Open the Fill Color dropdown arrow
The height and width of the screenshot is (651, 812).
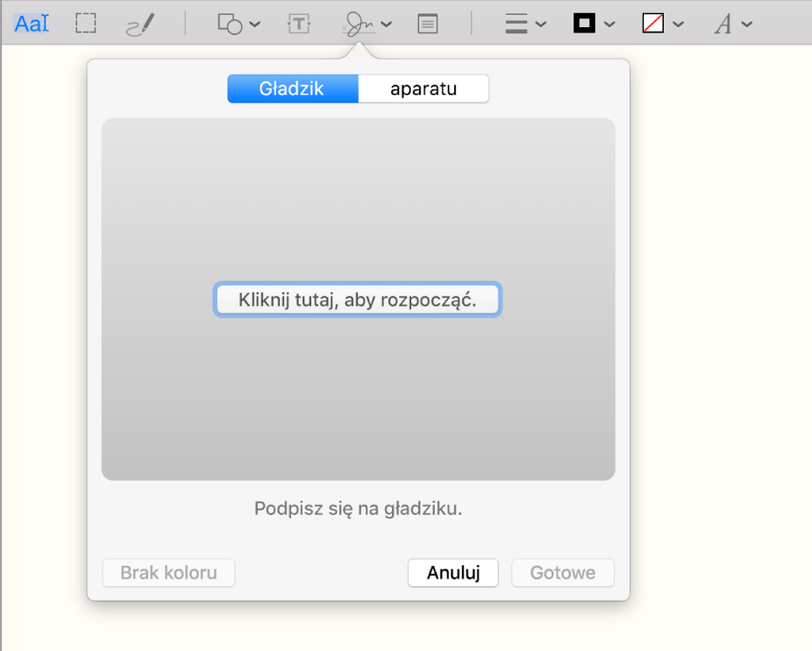pyautogui.click(x=679, y=24)
